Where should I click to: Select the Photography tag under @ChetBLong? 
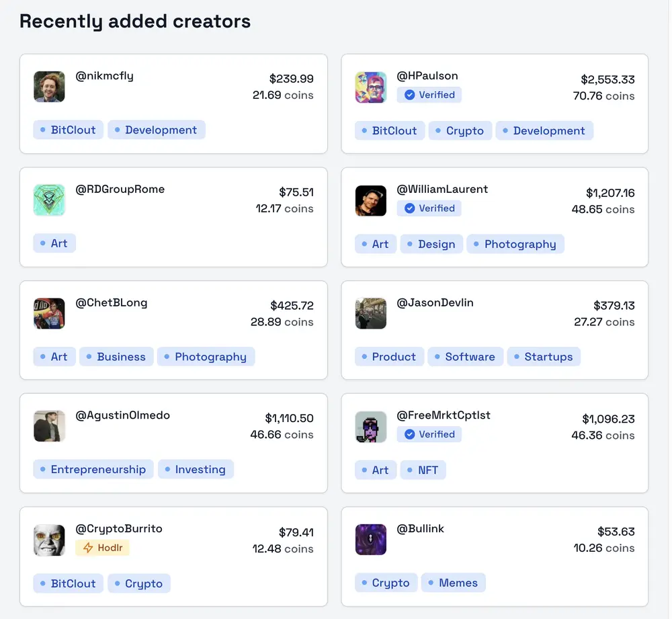click(206, 356)
